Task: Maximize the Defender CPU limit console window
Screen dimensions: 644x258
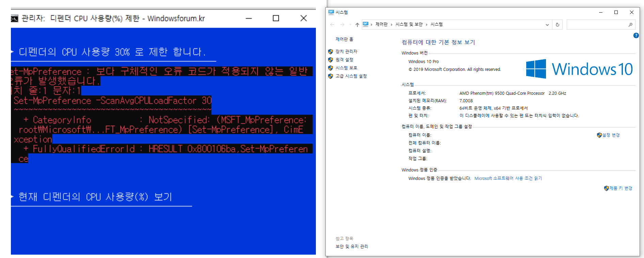Action: point(276,18)
